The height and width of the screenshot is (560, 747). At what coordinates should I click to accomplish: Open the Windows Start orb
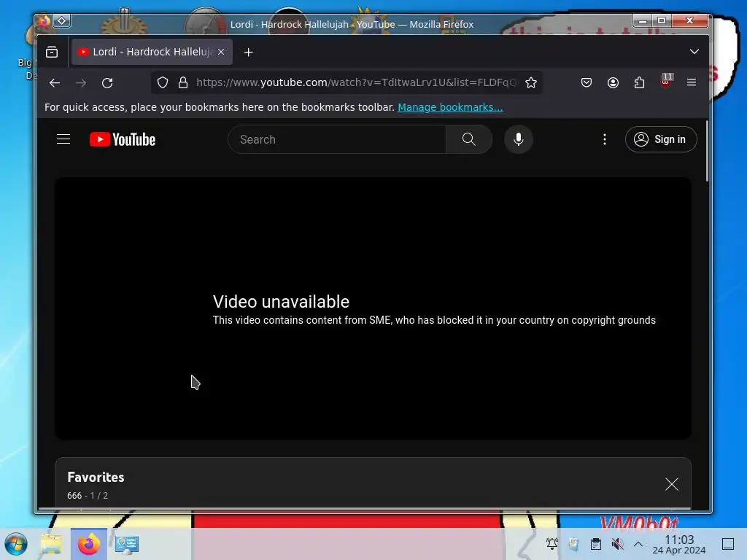[16, 544]
